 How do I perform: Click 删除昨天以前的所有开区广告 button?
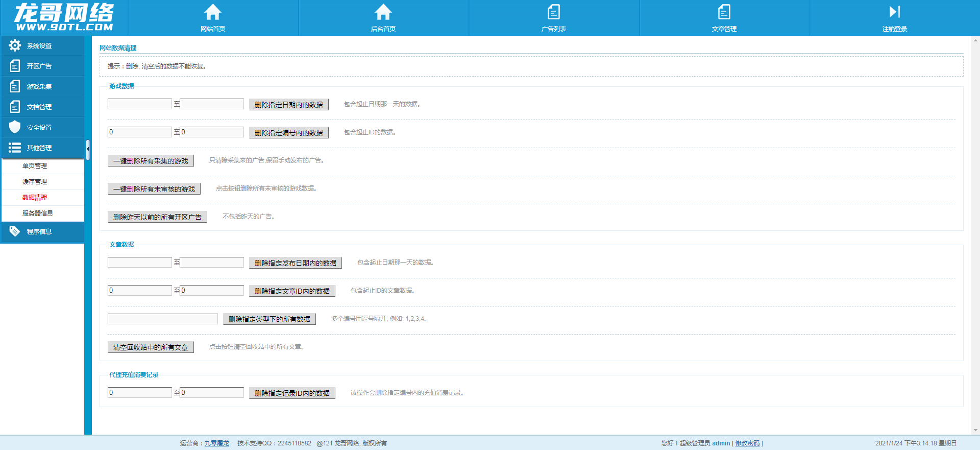pyautogui.click(x=157, y=217)
